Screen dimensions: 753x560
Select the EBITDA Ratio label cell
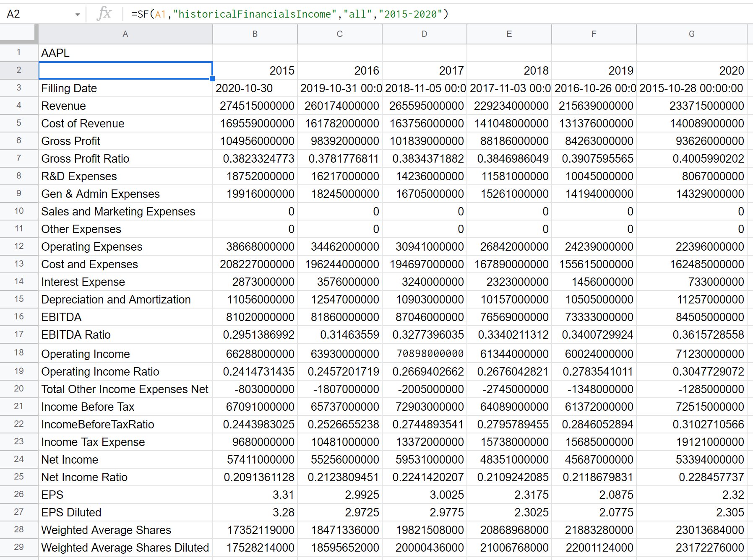pyautogui.click(x=125, y=334)
